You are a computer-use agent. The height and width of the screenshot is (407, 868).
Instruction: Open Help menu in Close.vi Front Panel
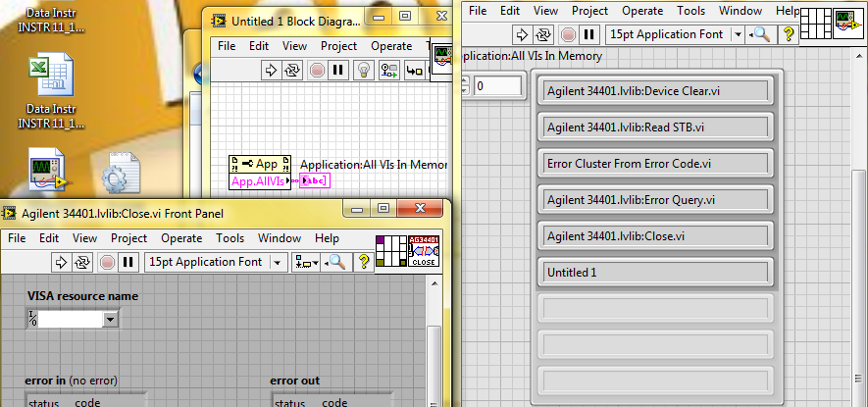coord(327,238)
